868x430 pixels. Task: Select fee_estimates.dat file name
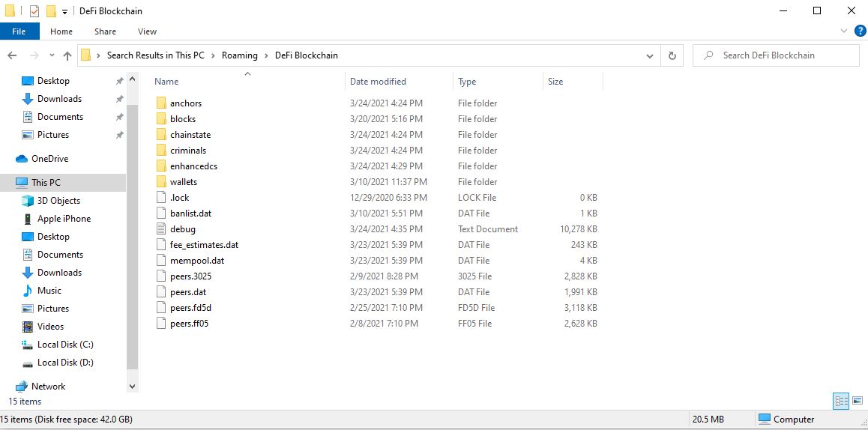click(x=205, y=245)
